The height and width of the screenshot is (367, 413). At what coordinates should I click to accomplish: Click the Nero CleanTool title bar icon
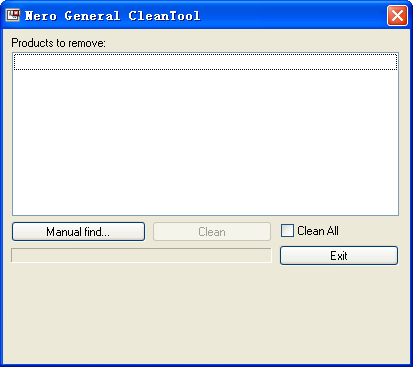point(13,15)
